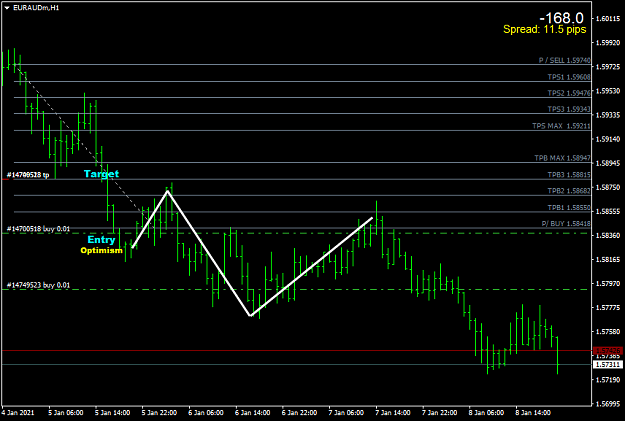This screenshot has width=625, height=421.
Task: Click the TPB MAX 1.58947 level label
Action: click(x=562, y=158)
